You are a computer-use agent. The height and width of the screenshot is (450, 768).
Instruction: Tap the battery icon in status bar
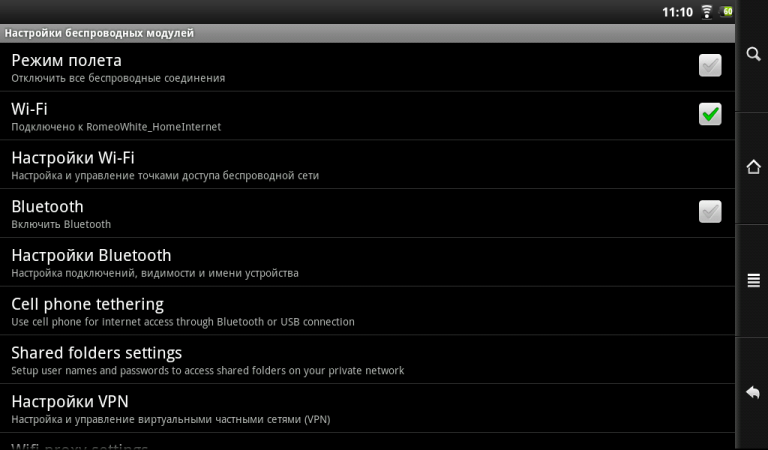click(x=727, y=12)
